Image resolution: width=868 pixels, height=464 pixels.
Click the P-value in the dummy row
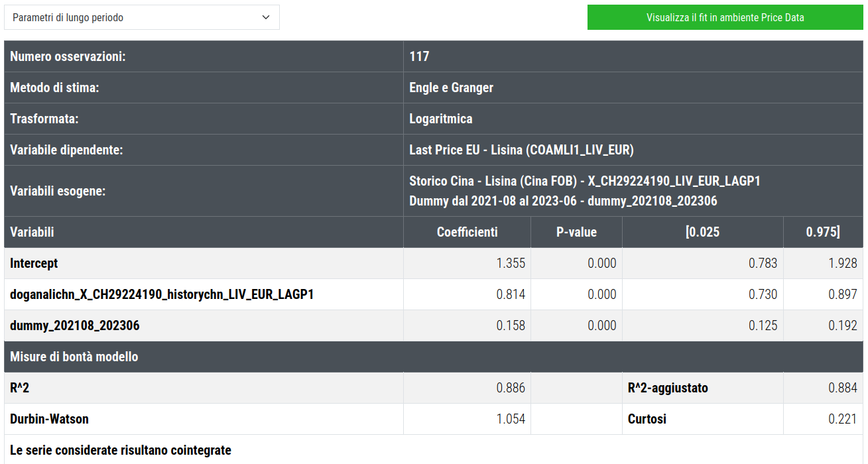click(x=601, y=325)
